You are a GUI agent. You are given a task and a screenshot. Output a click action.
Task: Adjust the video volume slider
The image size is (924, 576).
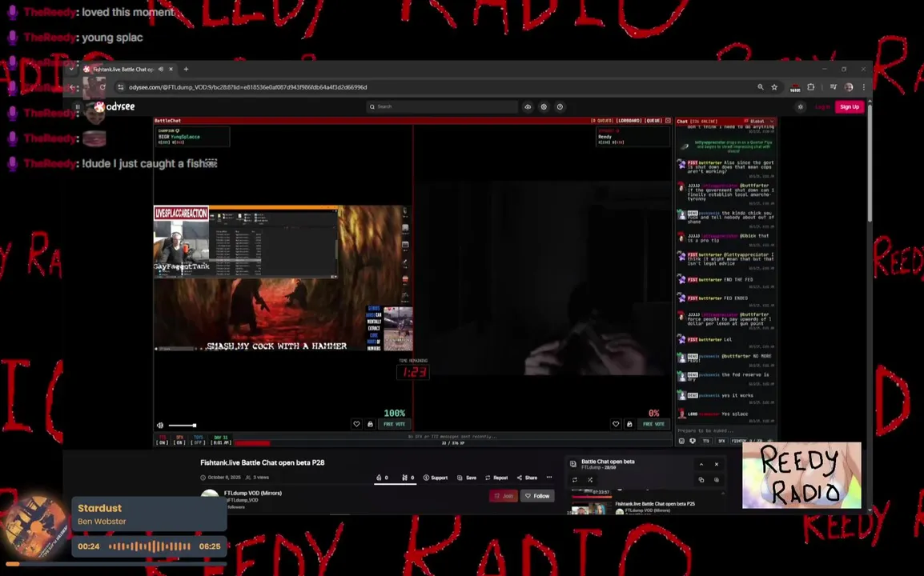[x=182, y=426]
